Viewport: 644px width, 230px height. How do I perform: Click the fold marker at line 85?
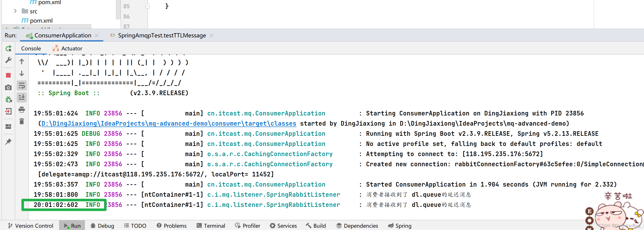click(148, 6)
